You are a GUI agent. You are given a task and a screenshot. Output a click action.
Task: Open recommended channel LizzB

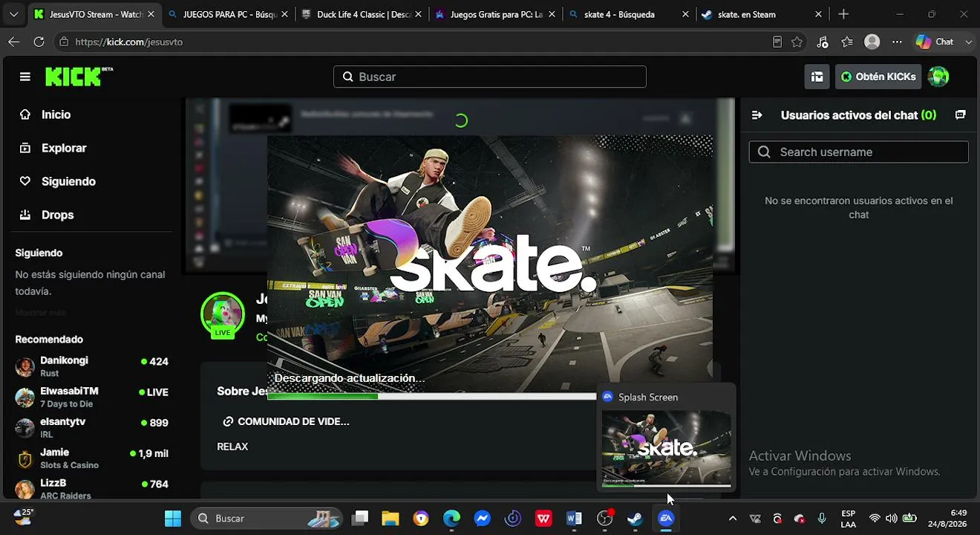click(x=92, y=489)
